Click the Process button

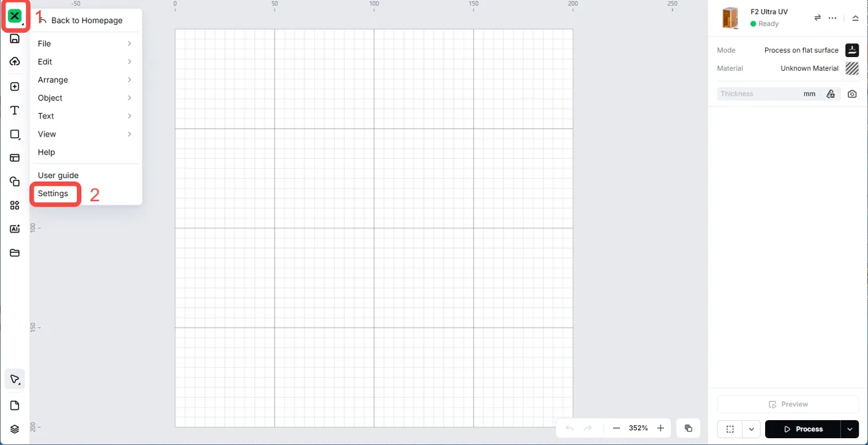click(803, 429)
